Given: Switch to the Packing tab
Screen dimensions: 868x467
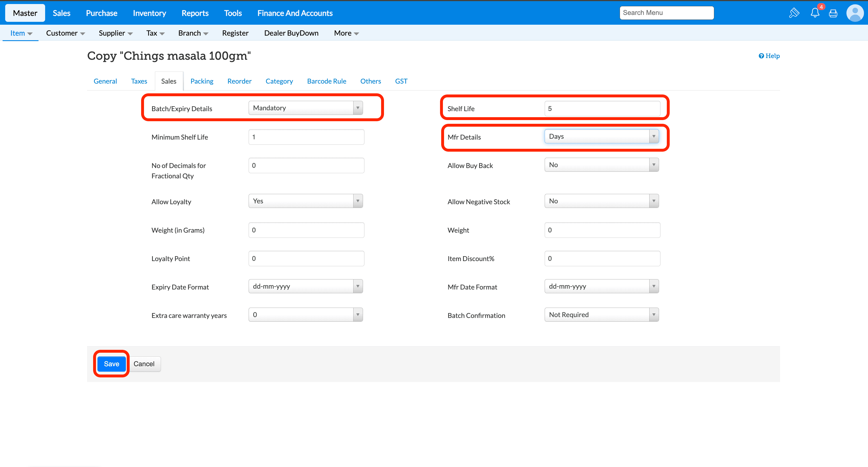Looking at the screenshot, I should coord(201,81).
